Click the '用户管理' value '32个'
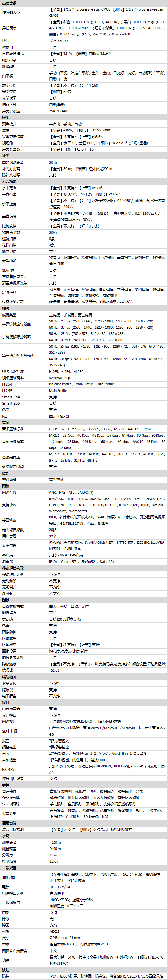 pos(53,537)
